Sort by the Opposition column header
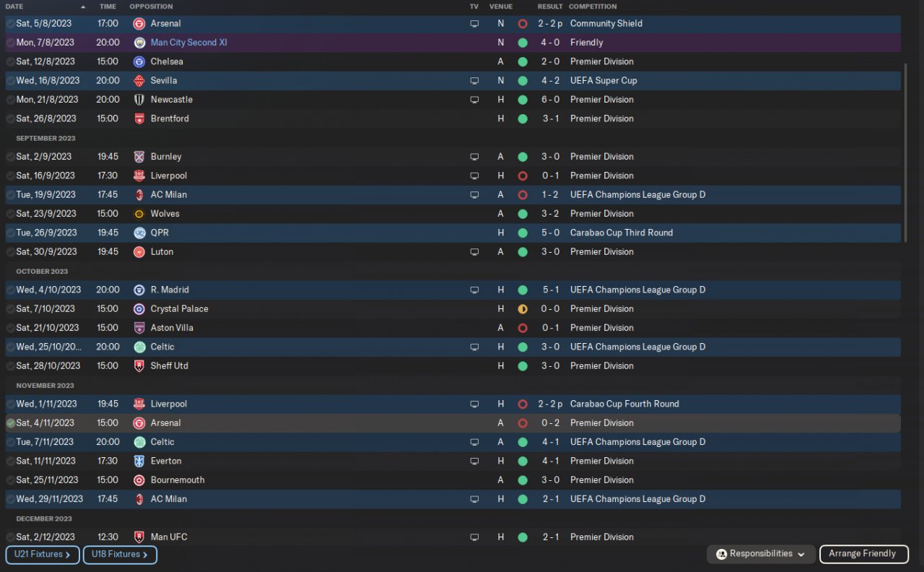Image resolution: width=924 pixels, height=572 pixels. 151,6
